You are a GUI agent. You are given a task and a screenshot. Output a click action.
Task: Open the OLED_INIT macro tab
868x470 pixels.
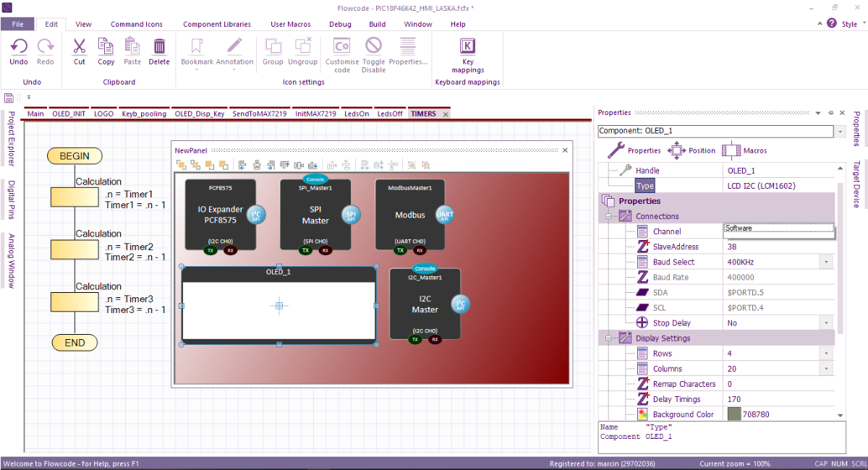pos(69,114)
